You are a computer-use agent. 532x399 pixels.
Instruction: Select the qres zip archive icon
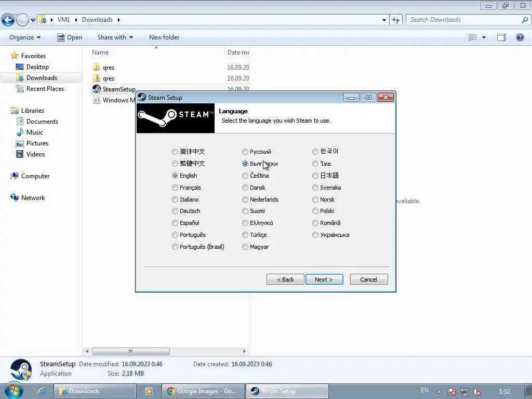[x=96, y=78]
